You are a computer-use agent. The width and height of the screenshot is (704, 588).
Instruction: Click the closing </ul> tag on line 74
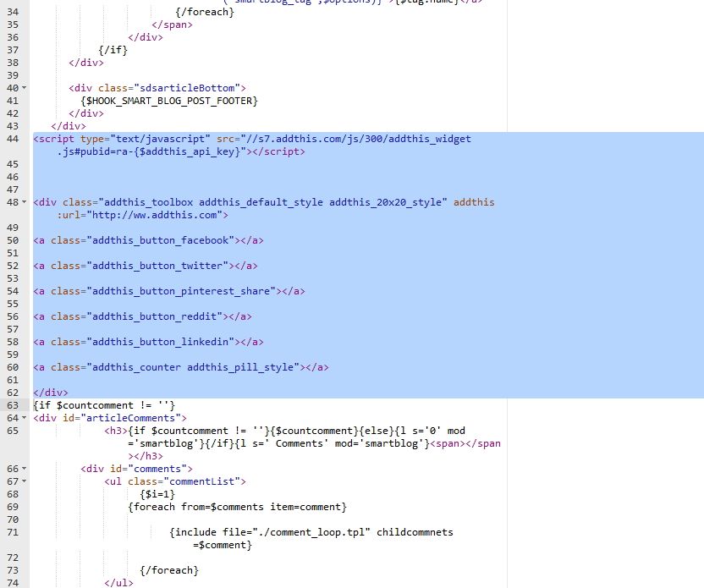118,583
